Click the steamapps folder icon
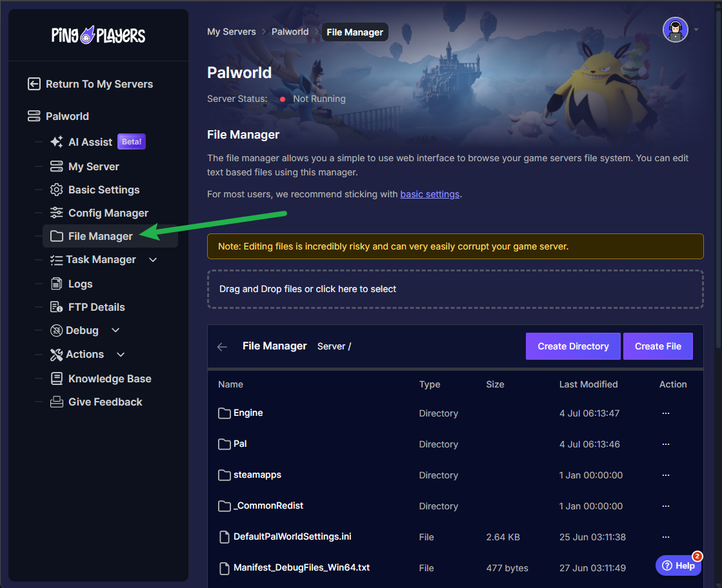The width and height of the screenshot is (722, 588). tap(225, 475)
